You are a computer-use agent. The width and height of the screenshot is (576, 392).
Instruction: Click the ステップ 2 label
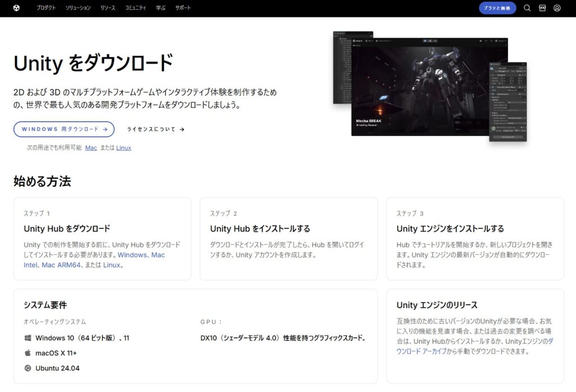pyautogui.click(x=223, y=214)
